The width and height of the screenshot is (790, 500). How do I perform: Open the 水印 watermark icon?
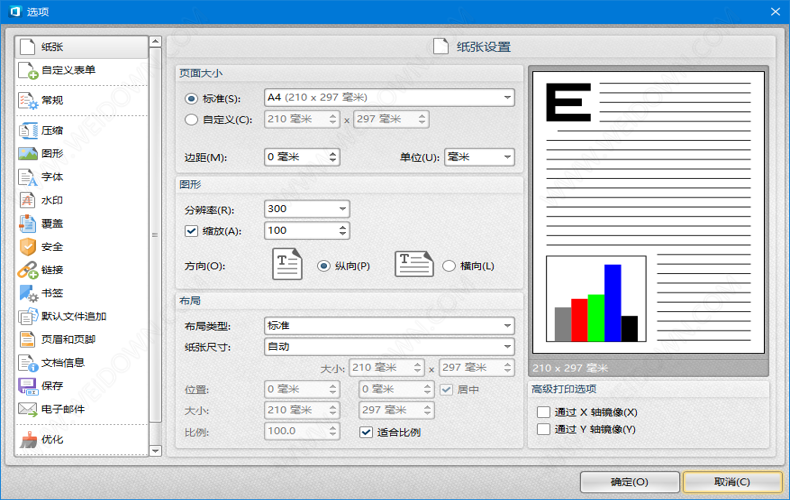[x=28, y=200]
